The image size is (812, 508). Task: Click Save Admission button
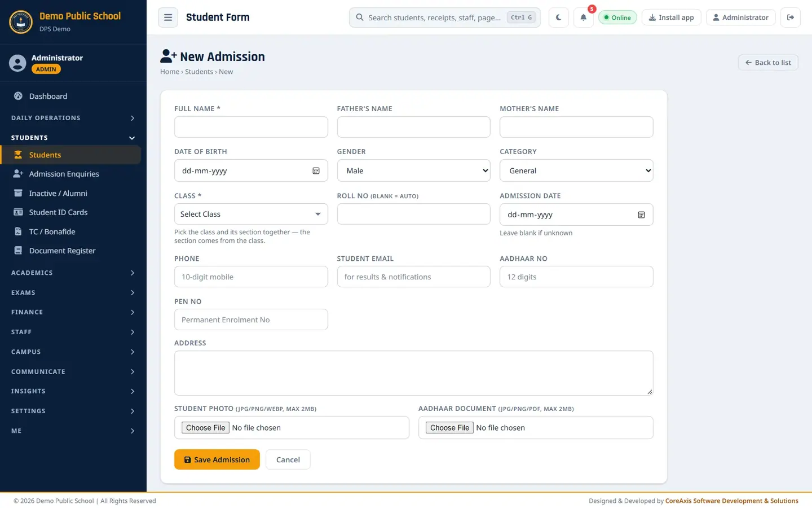(x=217, y=459)
